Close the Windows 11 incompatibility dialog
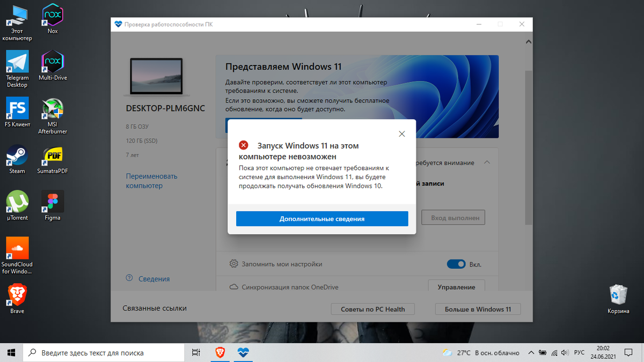 coord(402,134)
